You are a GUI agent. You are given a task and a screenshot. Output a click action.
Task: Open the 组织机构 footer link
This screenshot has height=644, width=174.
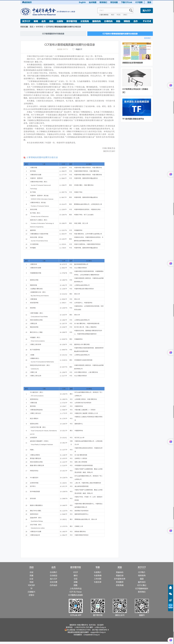pyautogui.click(x=142, y=576)
